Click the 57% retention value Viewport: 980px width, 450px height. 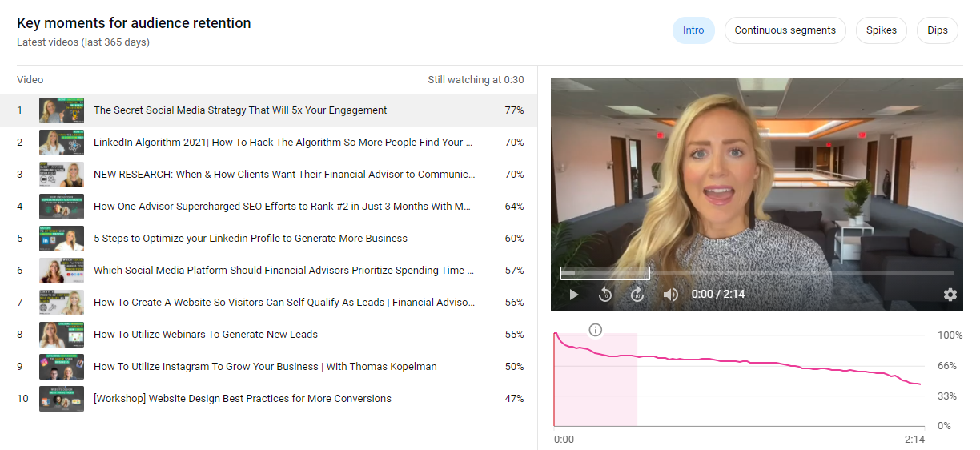(514, 271)
